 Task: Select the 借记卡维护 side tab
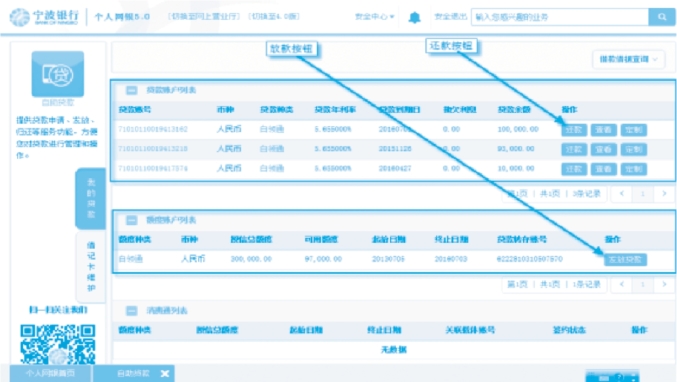coord(91,267)
